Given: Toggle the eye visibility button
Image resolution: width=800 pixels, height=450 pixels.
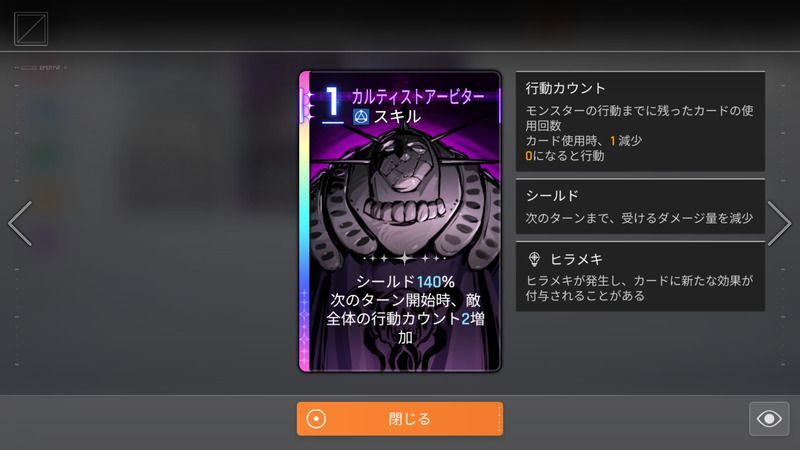Looking at the screenshot, I should click(x=769, y=419).
